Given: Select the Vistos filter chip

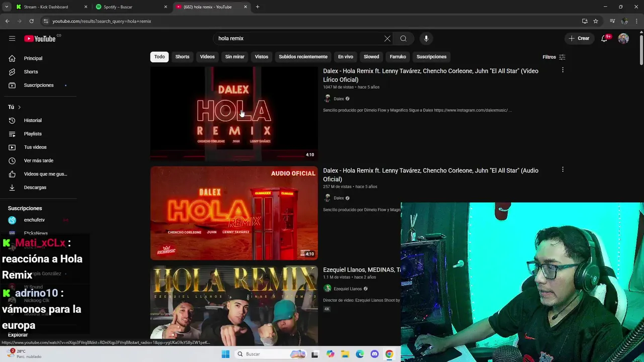Looking at the screenshot, I should [262, 57].
